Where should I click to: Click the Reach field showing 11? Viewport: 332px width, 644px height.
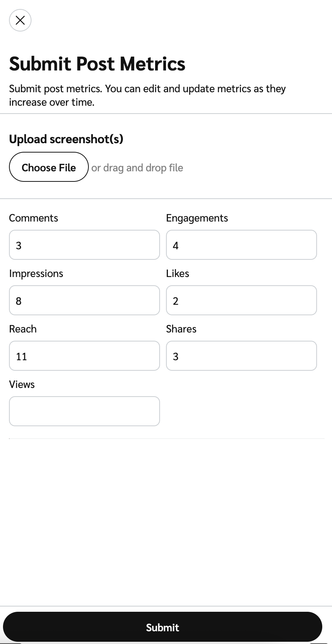point(84,356)
